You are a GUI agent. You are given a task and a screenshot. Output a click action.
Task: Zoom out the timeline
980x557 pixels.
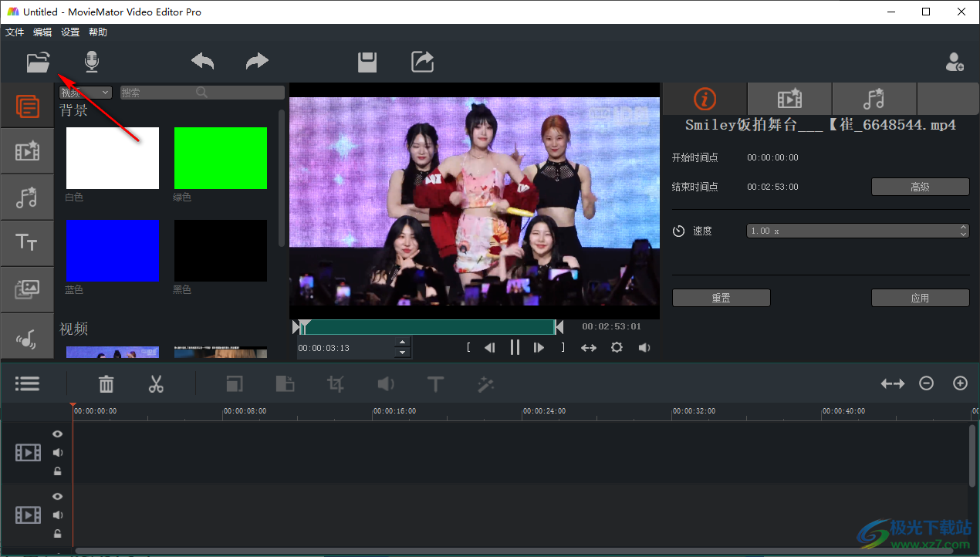click(x=927, y=383)
